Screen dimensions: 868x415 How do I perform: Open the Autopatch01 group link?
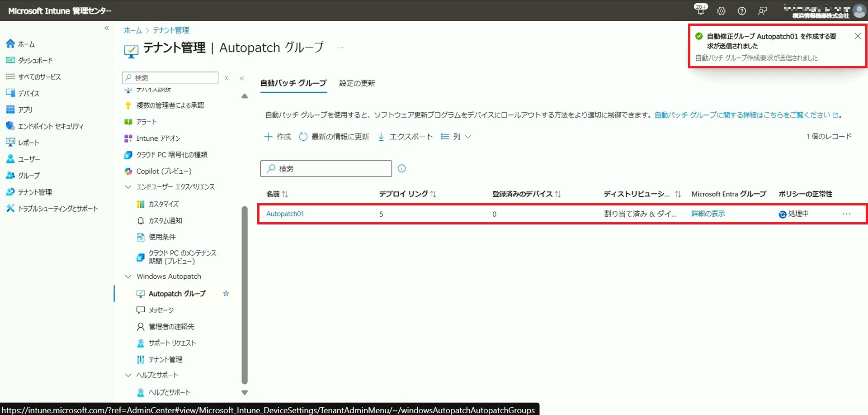[285, 214]
